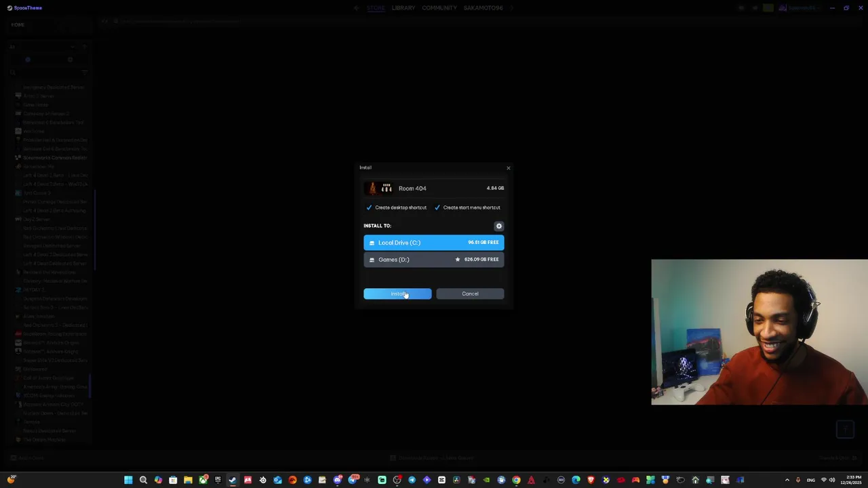Click the microphone tray icon
Image resolution: width=868 pixels, height=488 pixels.
798,480
